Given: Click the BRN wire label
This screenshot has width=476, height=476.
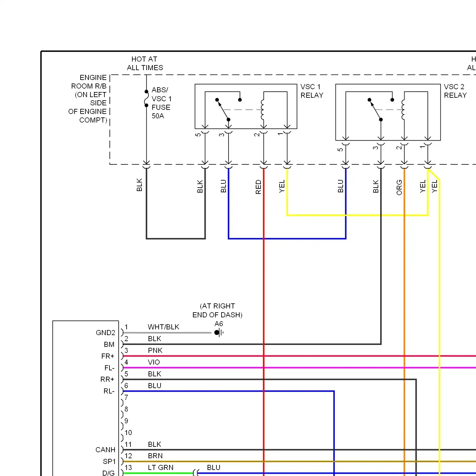Looking at the screenshot, I should [x=155, y=456].
